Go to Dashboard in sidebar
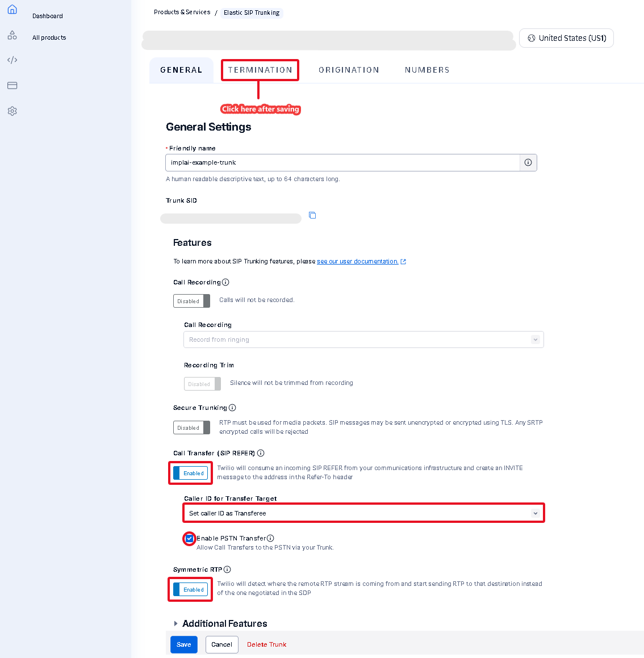The height and width of the screenshot is (658, 644). click(x=48, y=16)
